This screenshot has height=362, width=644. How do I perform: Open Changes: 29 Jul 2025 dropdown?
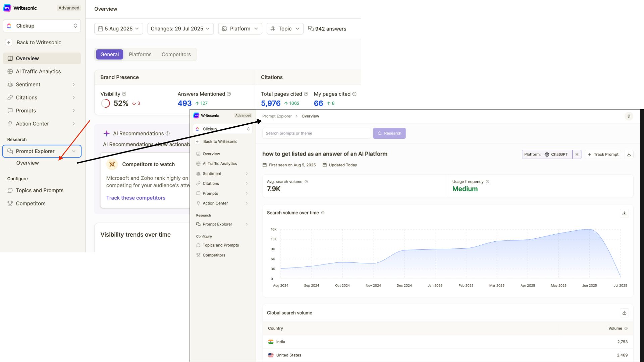180,29
